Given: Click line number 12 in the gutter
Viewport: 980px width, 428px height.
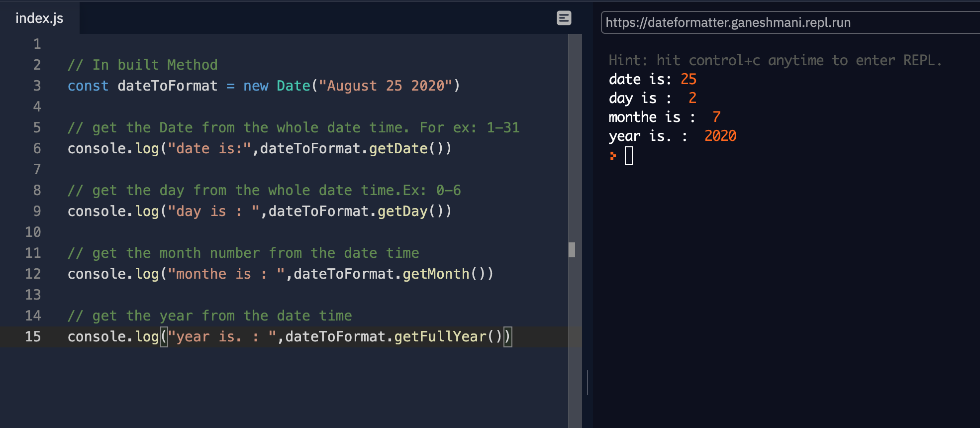Looking at the screenshot, I should click(x=33, y=274).
